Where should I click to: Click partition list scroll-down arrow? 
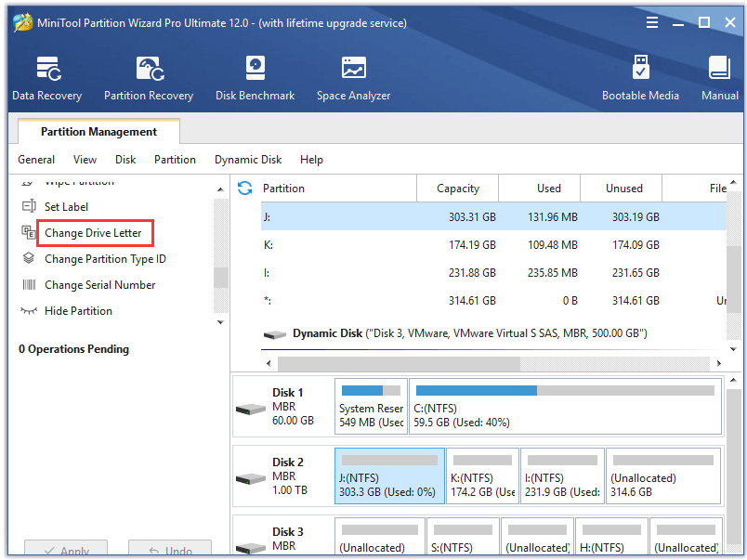[733, 349]
